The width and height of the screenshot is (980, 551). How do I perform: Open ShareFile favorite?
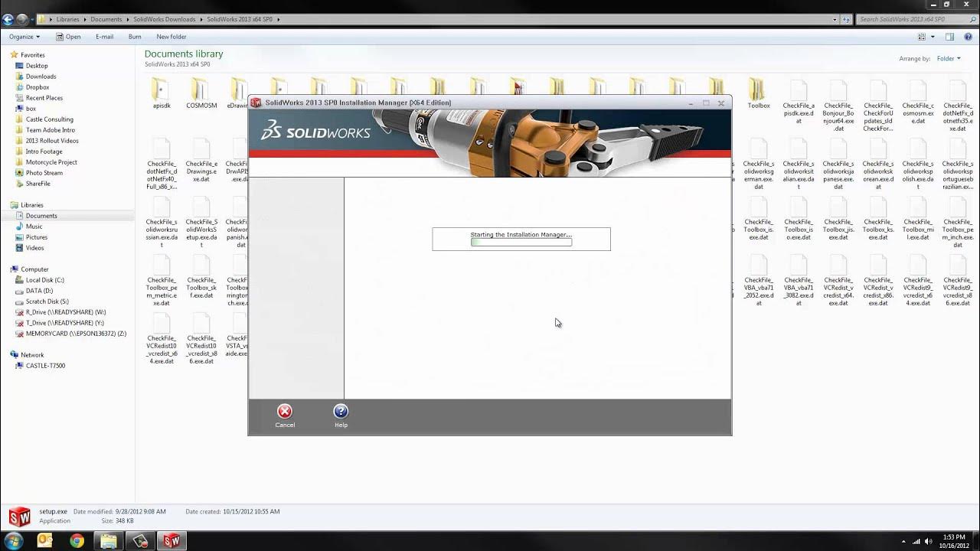coord(38,184)
